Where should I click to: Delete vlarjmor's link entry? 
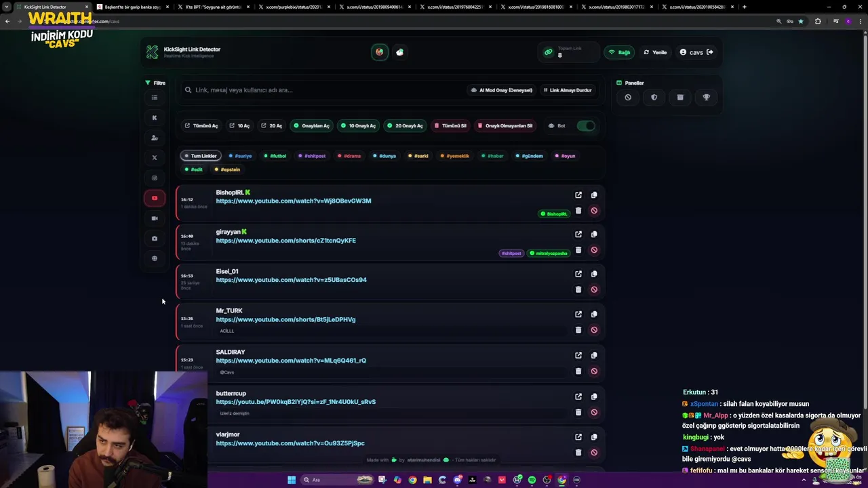[x=578, y=453]
